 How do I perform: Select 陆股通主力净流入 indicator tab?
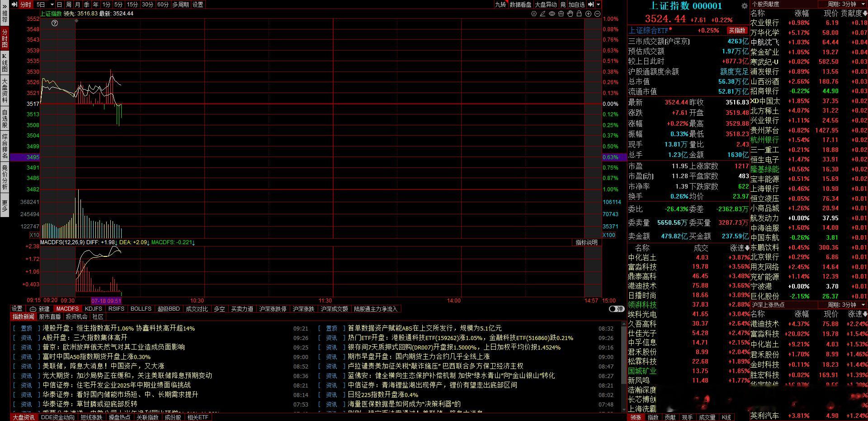tap(375, 309)
